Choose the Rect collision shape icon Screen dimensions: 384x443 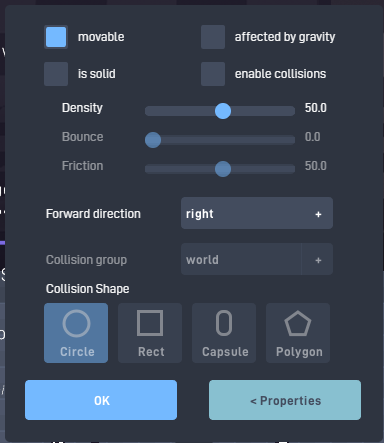(x=150, y=323)
